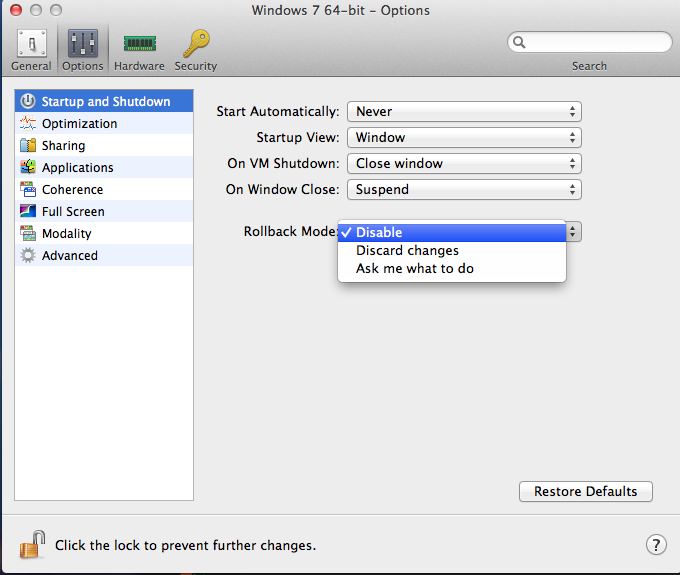Click inside the Search field

(x=589, y=42)
